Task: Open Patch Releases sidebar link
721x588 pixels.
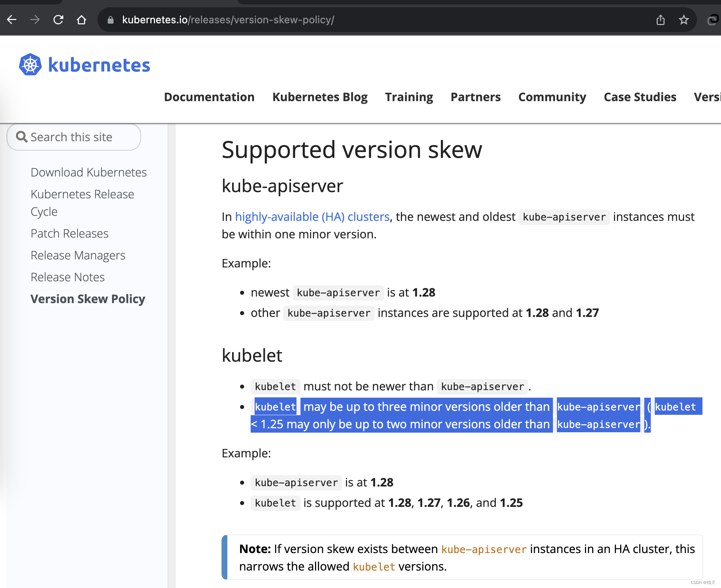Action: coord(69,233)
